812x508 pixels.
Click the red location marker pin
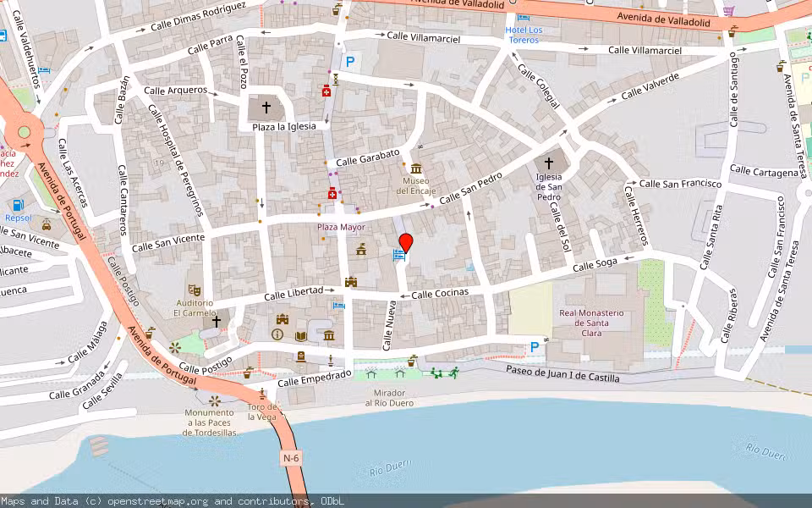[x=406, y=240]
